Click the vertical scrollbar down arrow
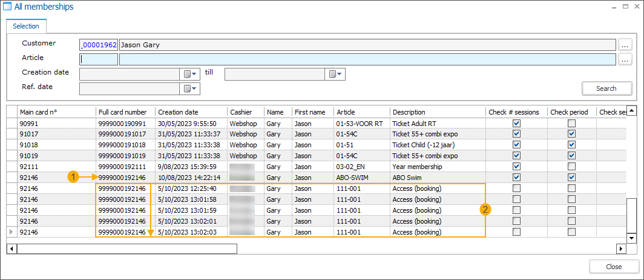644x280 pixels. point(632,238)
